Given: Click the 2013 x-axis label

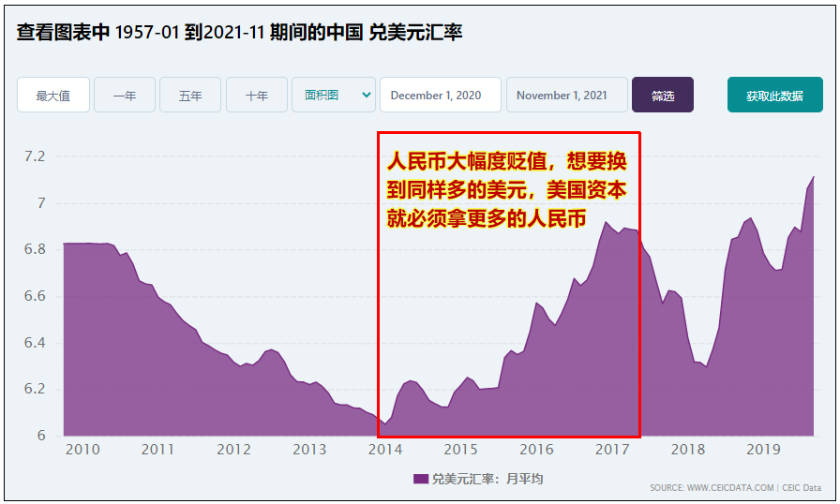Looking at the screenshot, I should coord(309,450).
